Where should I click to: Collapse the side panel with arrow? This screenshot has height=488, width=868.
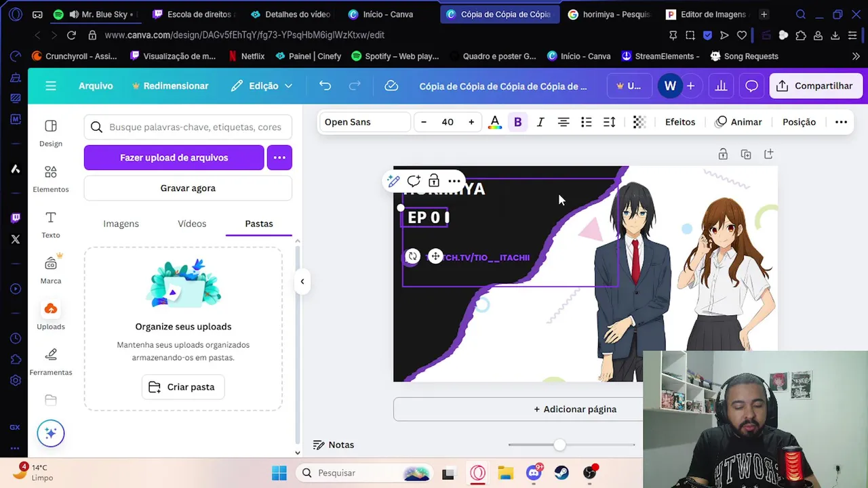click(302, 281)
